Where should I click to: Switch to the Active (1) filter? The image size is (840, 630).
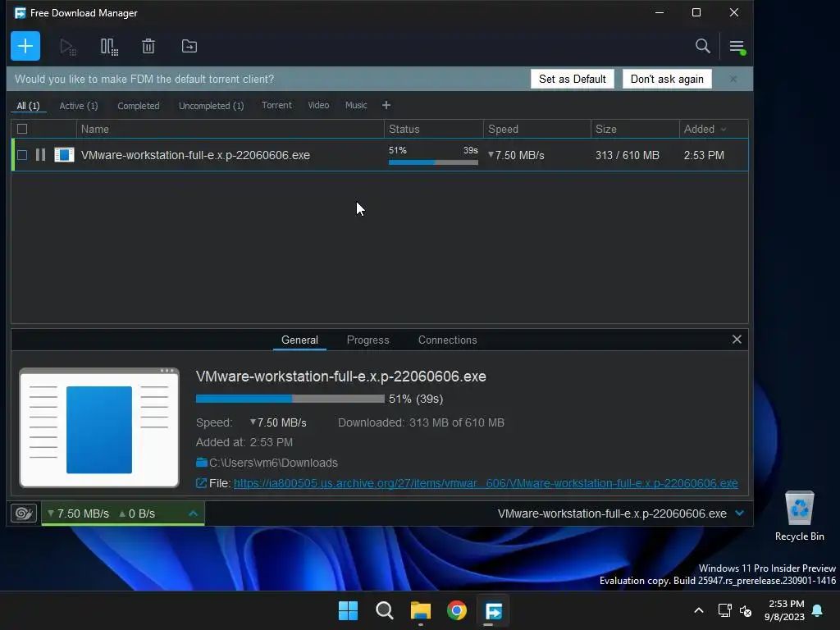79,106
